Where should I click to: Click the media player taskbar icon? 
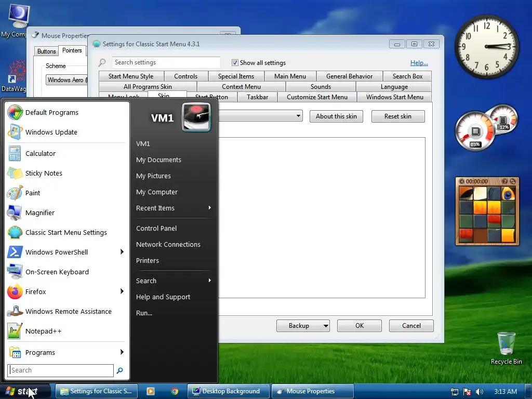[150, 391]
